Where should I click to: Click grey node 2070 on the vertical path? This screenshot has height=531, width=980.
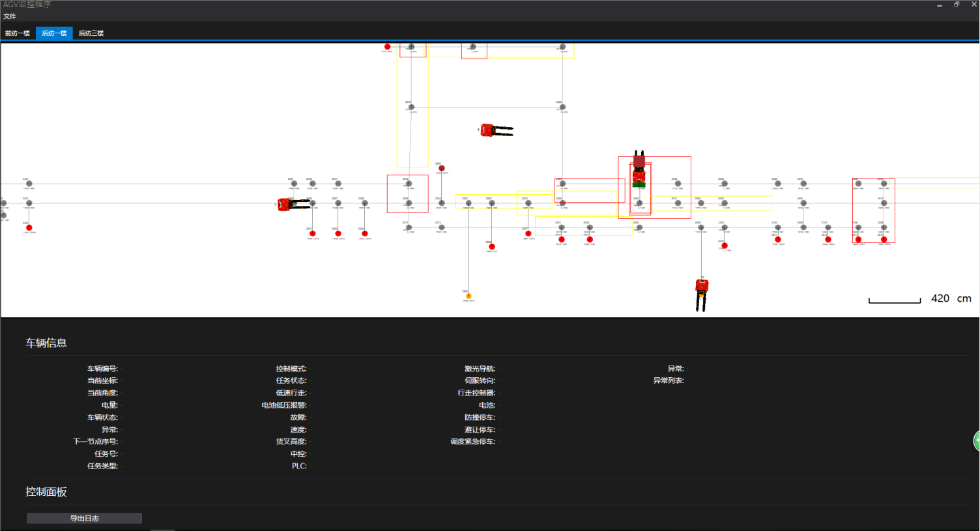411,108
